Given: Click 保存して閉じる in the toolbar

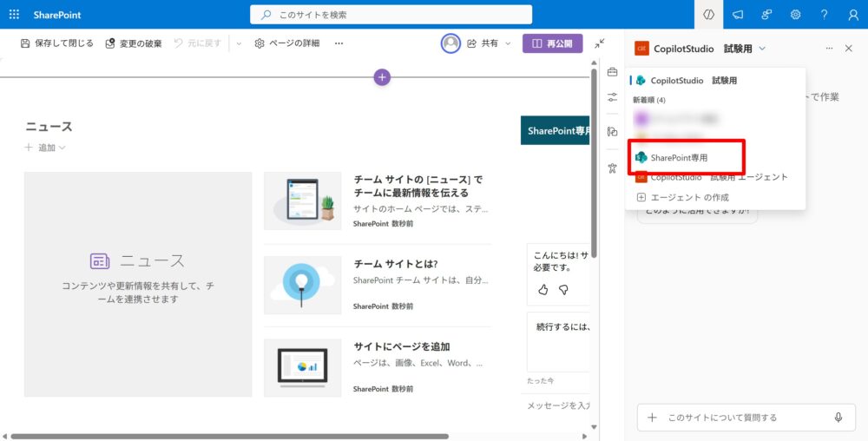Looking at the screenshot, I should pyautogui.click(x=56, y=43).
